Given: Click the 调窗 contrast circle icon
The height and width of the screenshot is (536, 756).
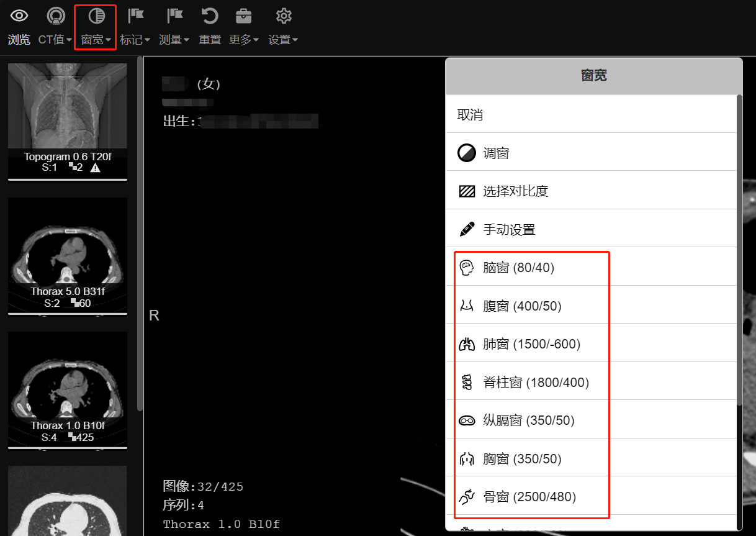Looking at the screenshot, I should tap(467, 153).
